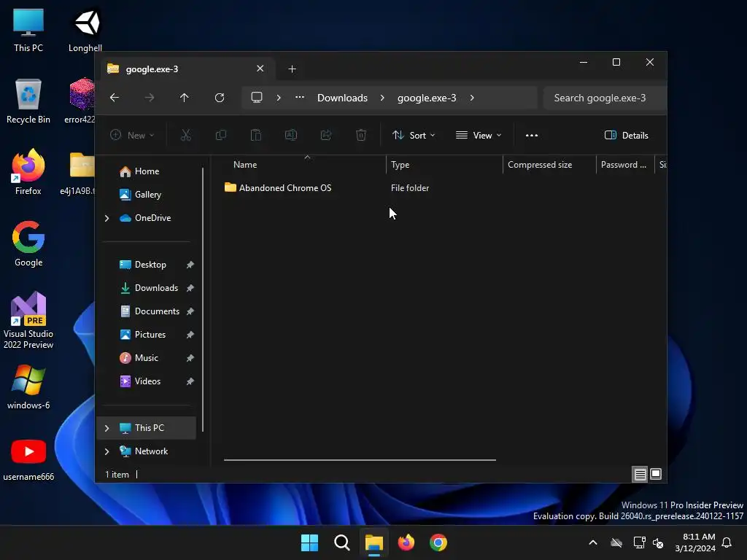Select the username666 YouTube desktop icon
747x560 pixels.
pyautogui.click(x=28, y=460)
